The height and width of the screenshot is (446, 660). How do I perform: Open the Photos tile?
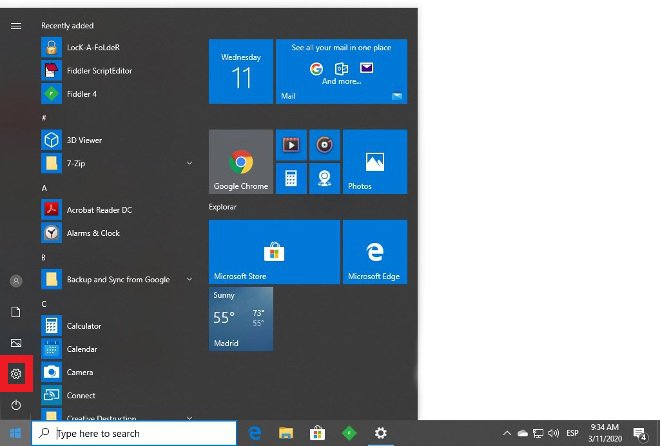coord(375,162)
